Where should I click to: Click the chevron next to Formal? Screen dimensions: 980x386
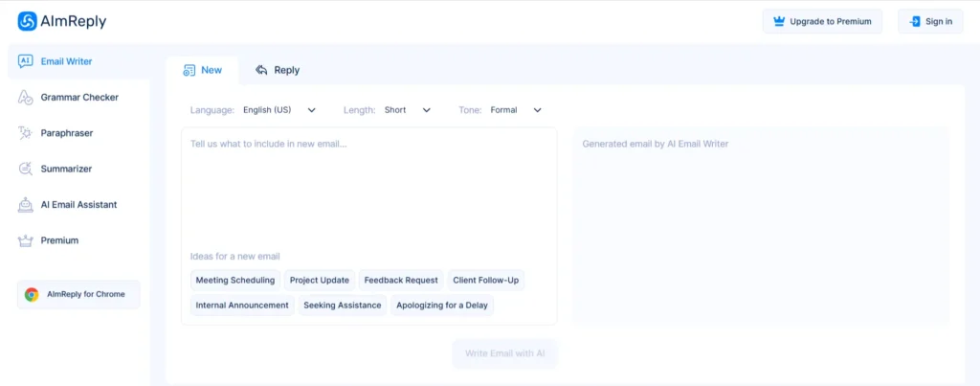coord(537,110)
